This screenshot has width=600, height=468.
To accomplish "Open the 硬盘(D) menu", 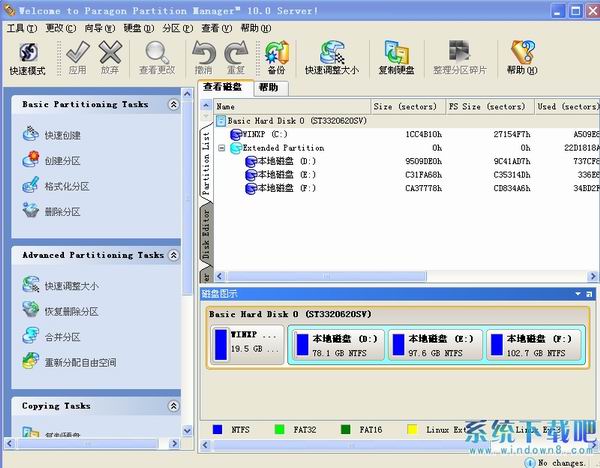I will tap(139, 28).
